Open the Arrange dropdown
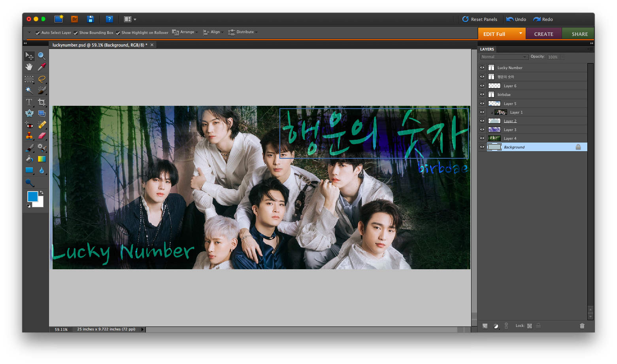The height and width of the screenshot is (364, 617). click(185, 32)
